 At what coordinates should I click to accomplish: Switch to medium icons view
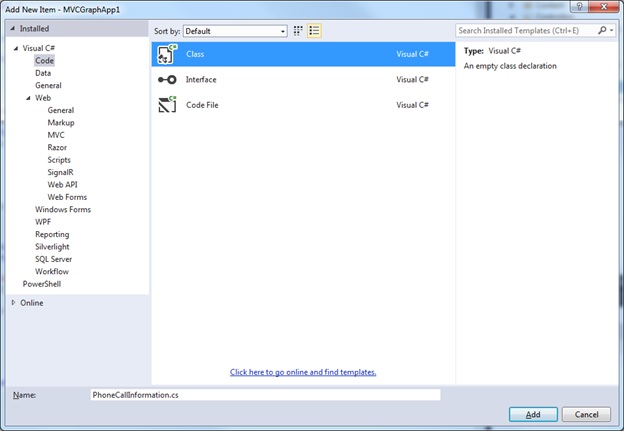pyautogui.click(x=298, y=31)
